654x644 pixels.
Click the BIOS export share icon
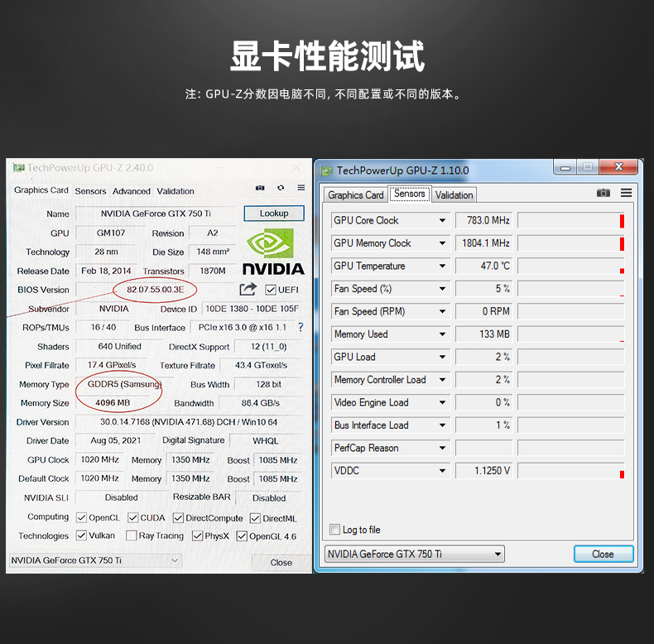[x=248, y=289]
